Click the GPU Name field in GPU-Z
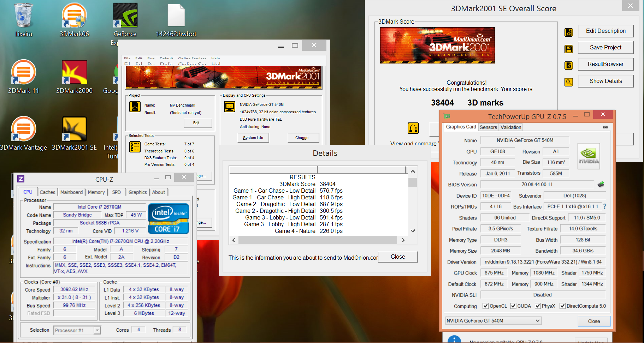This screenshot has height=343, width=644. 525,140
